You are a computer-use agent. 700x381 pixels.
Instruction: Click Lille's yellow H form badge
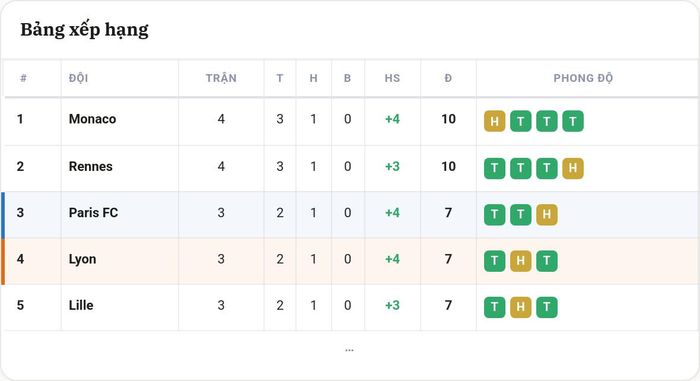[x=521, y=307]
